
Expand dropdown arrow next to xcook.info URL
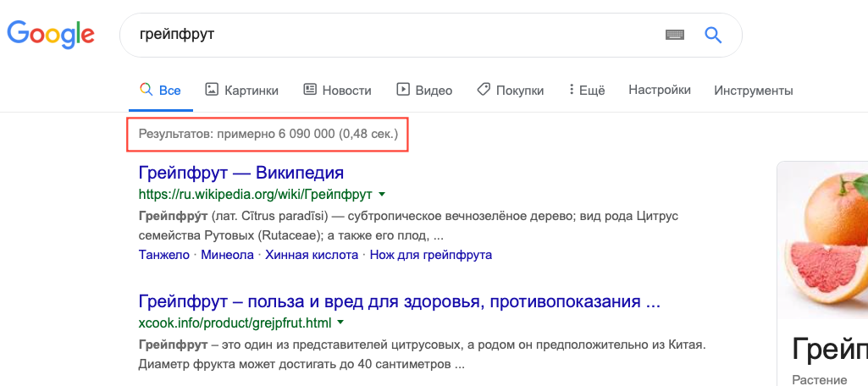pos(340,322)
